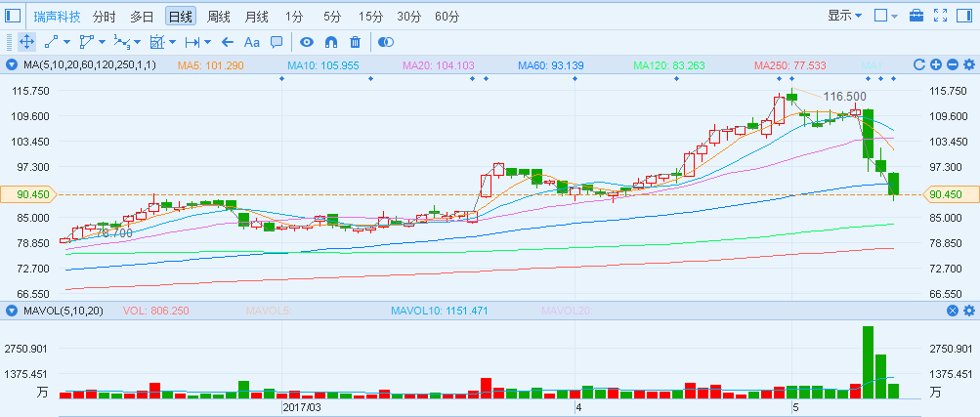
Task: Switch to 分时 intraday view
Action: (x=104, y=17)
